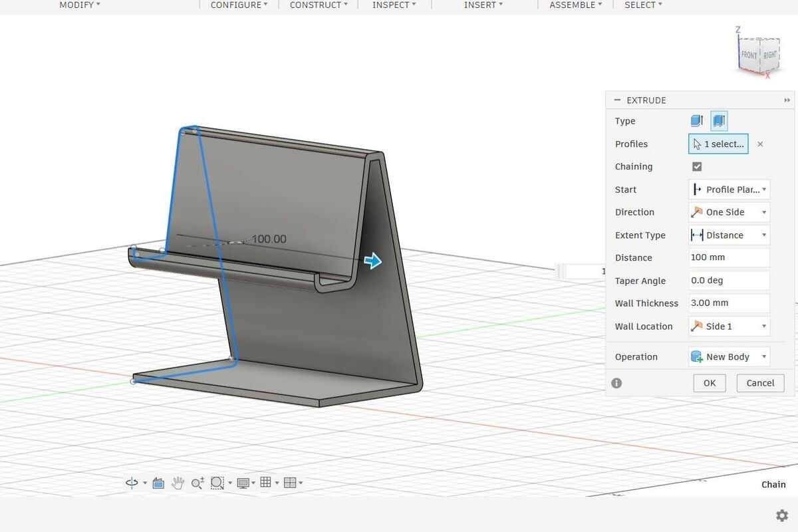
Task: Open the Zoom Window dropdown arrow
Action: (x=230, y=483)
